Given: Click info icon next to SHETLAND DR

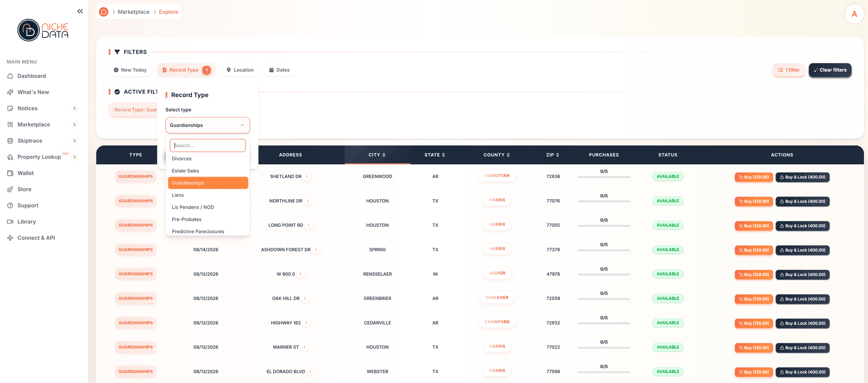Looking at the screenshot, I should (x=307, y=177).
